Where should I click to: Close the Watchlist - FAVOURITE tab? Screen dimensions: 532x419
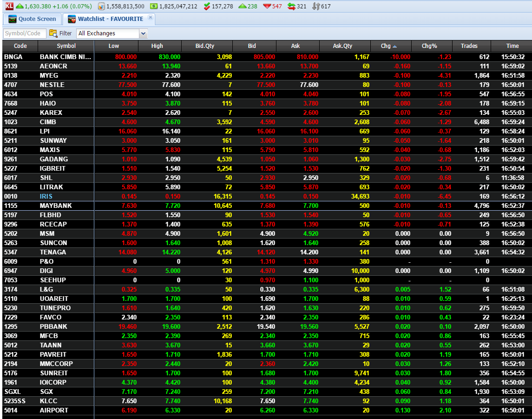click(x=150, y=17)
